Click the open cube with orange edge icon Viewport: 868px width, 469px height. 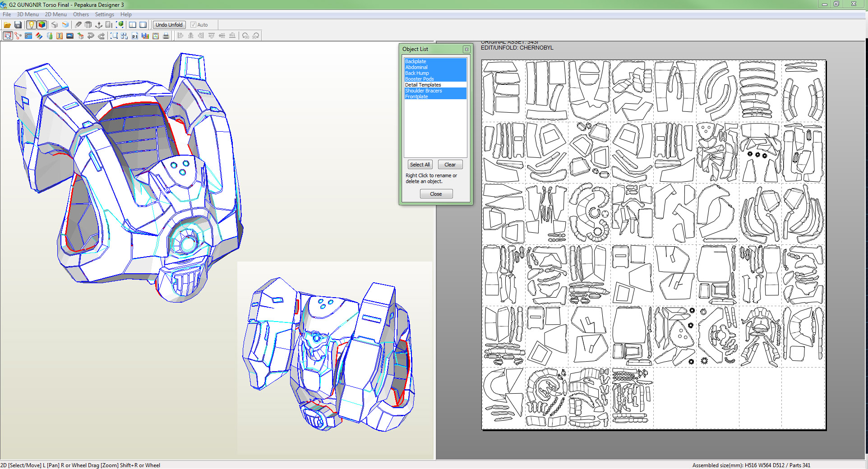coord(65,25)
